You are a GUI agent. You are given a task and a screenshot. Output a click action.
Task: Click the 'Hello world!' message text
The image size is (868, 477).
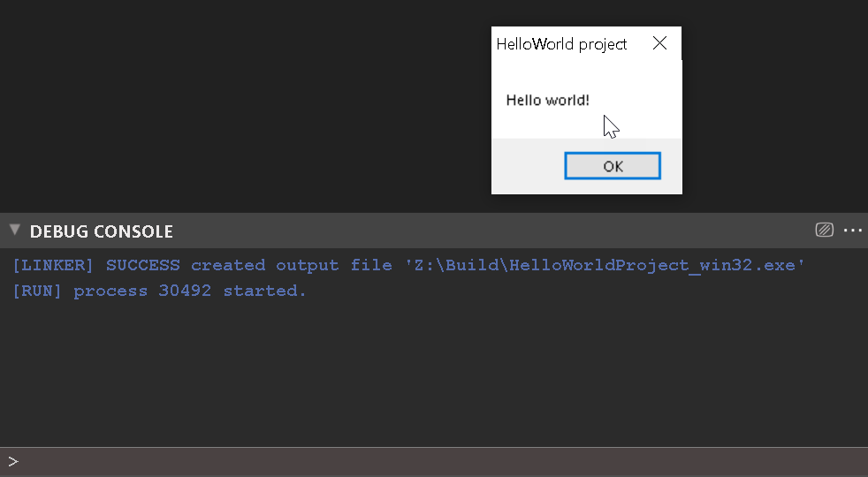tap(547, 100)
